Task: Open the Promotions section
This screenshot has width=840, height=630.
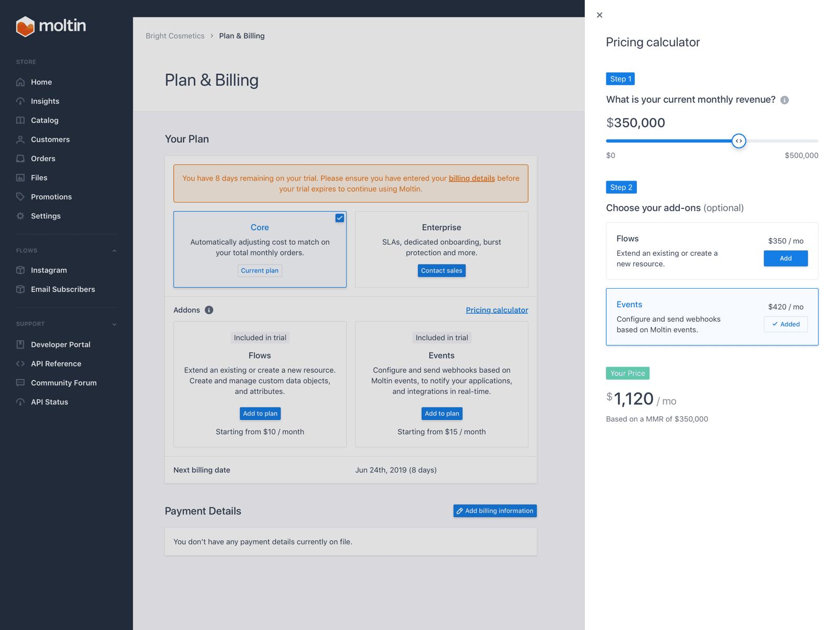Action: point(51,196)
